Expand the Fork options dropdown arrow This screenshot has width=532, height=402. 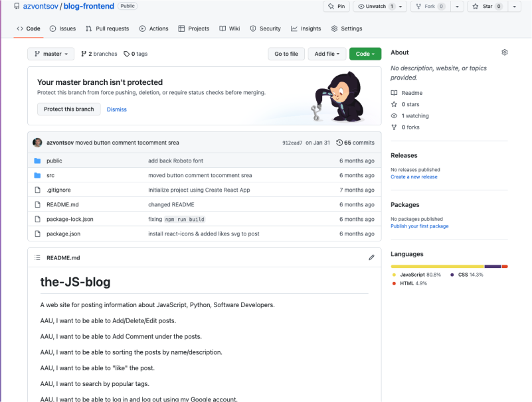point(457,7)
